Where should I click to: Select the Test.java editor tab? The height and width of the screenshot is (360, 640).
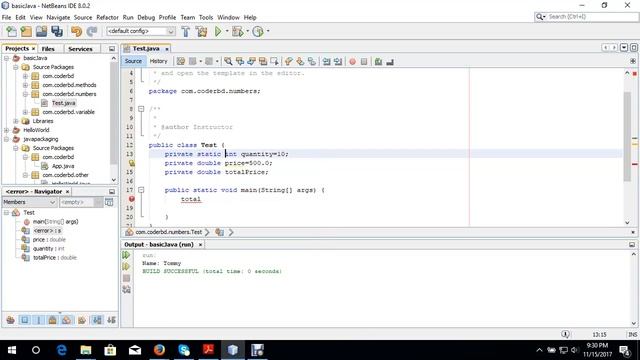pos(146,49)
